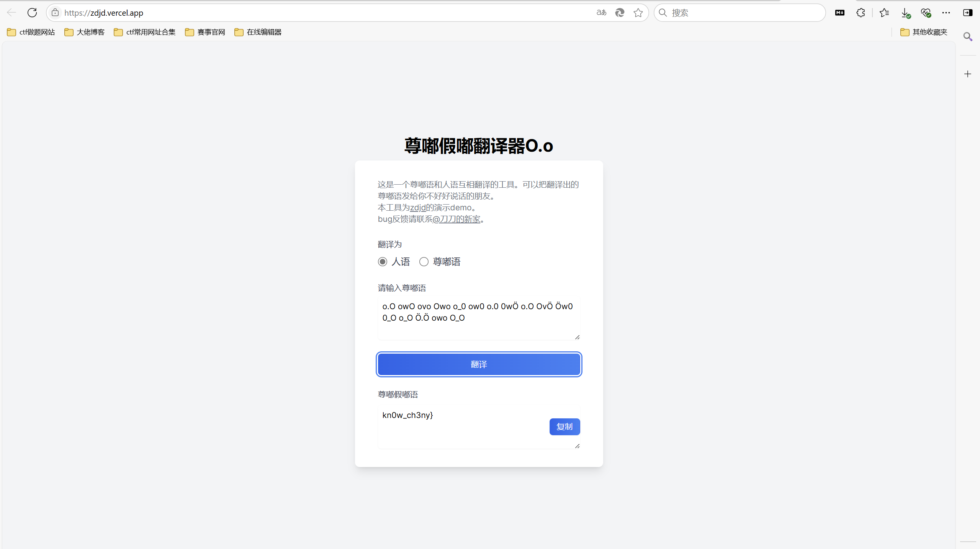
Task: Click the 尊嘟假嘟语 output label
Action: (x=398, y=395)
